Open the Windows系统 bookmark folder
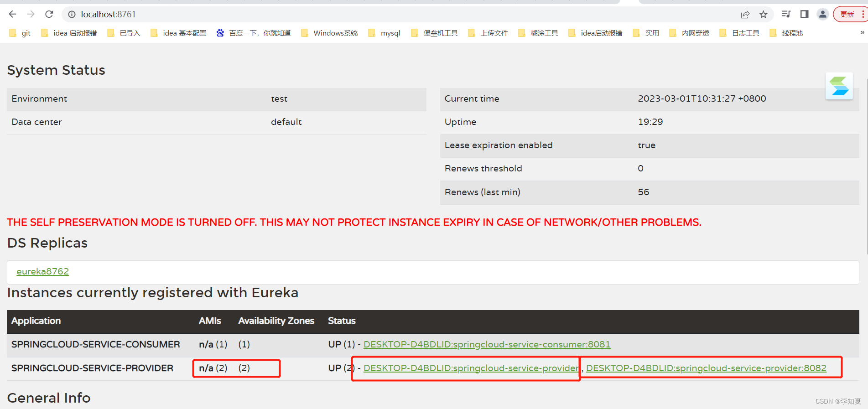The width and height of the screenshot is (868, 409). pyautogui.click(x=329, y=33)
